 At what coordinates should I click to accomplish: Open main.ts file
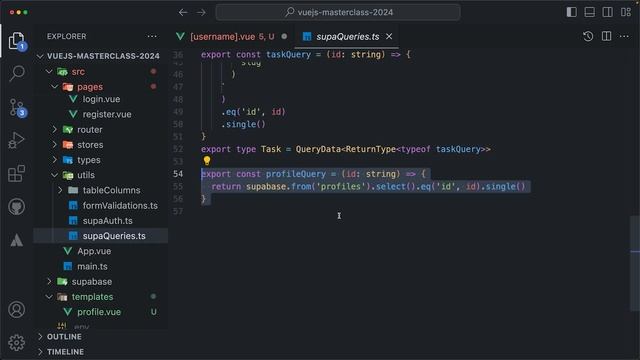click(x=92, y=266)
